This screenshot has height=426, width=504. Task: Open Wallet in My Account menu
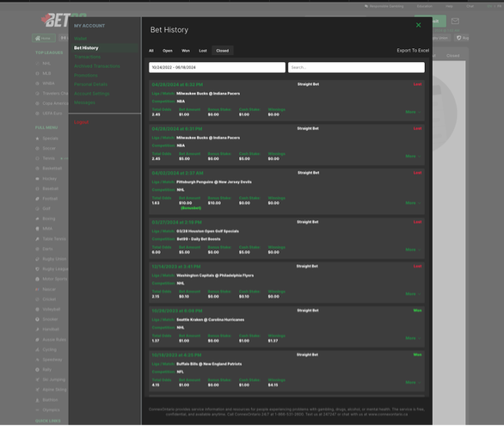tap(81, 39)
